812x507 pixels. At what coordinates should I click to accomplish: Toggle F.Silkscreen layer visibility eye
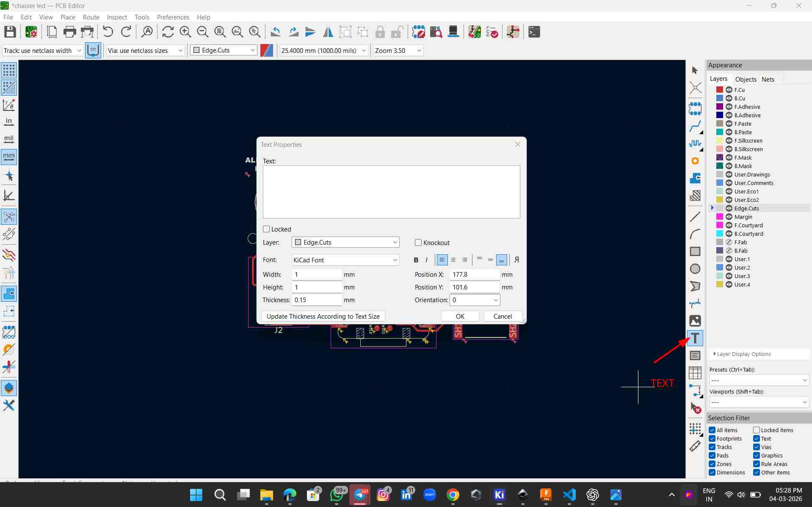[x=729, y=141]
